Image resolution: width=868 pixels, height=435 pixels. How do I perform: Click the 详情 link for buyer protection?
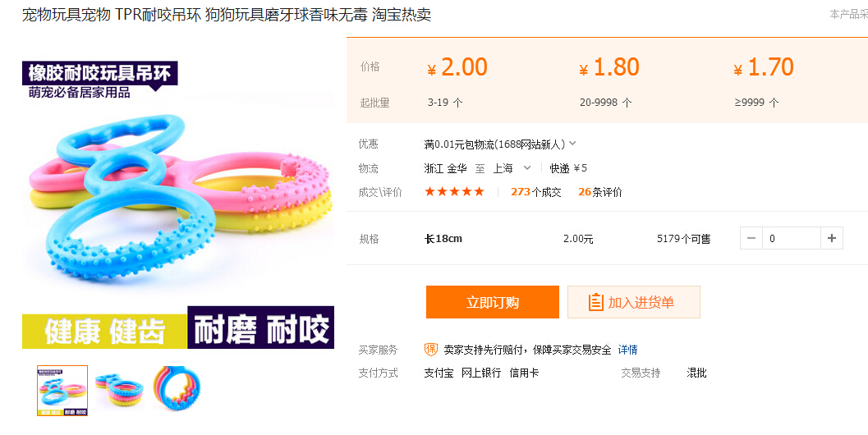tap(627, 350)
